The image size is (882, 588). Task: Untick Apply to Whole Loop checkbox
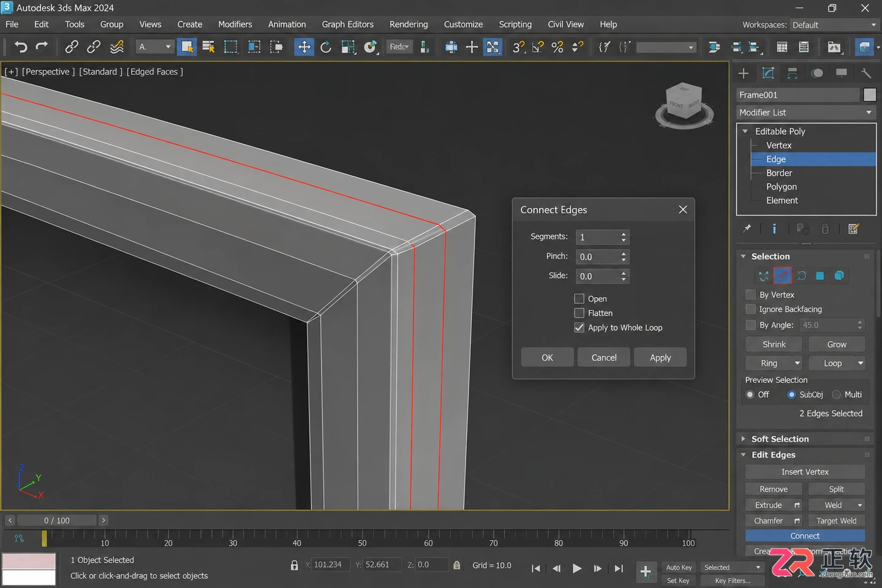pyautogui.click(x=579, y=328)
